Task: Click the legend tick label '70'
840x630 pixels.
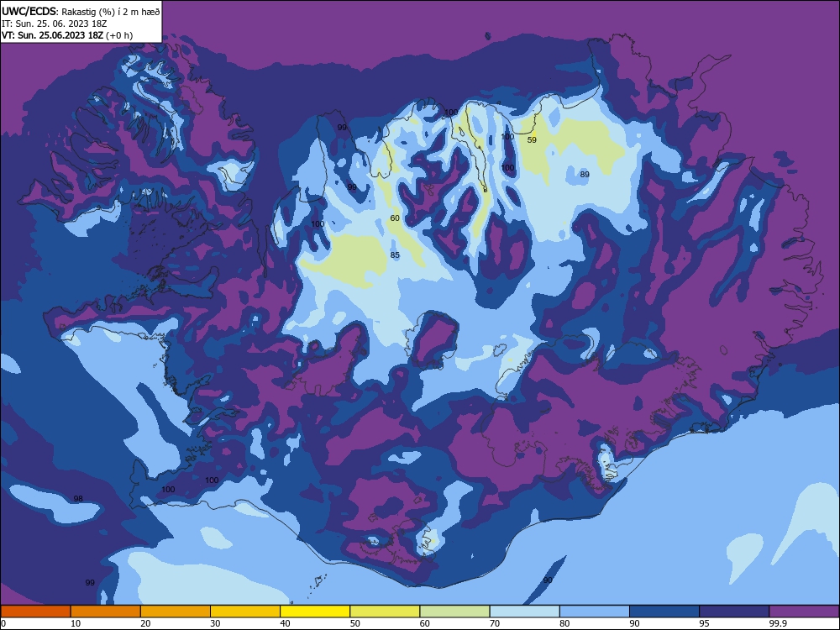Action: click(x=495, y=623)
